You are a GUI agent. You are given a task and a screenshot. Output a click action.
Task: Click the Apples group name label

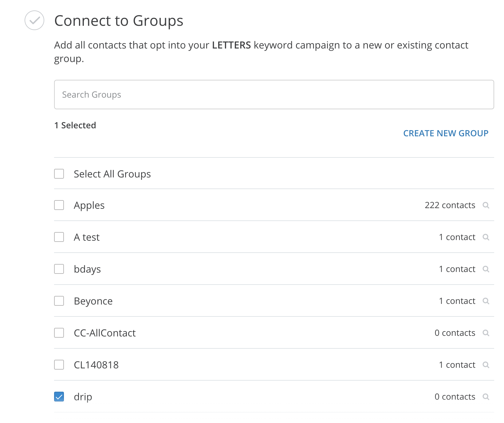click(89, 205)
